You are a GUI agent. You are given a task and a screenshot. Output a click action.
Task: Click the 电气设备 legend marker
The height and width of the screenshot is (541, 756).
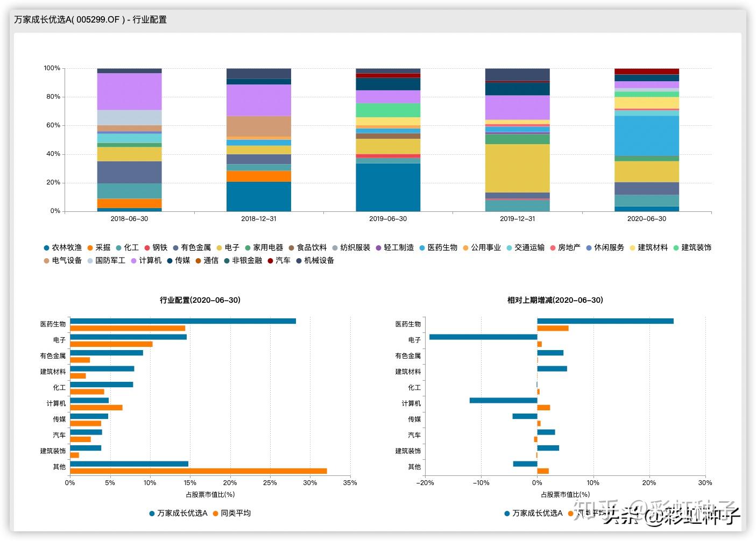click(x=46, y=261)
